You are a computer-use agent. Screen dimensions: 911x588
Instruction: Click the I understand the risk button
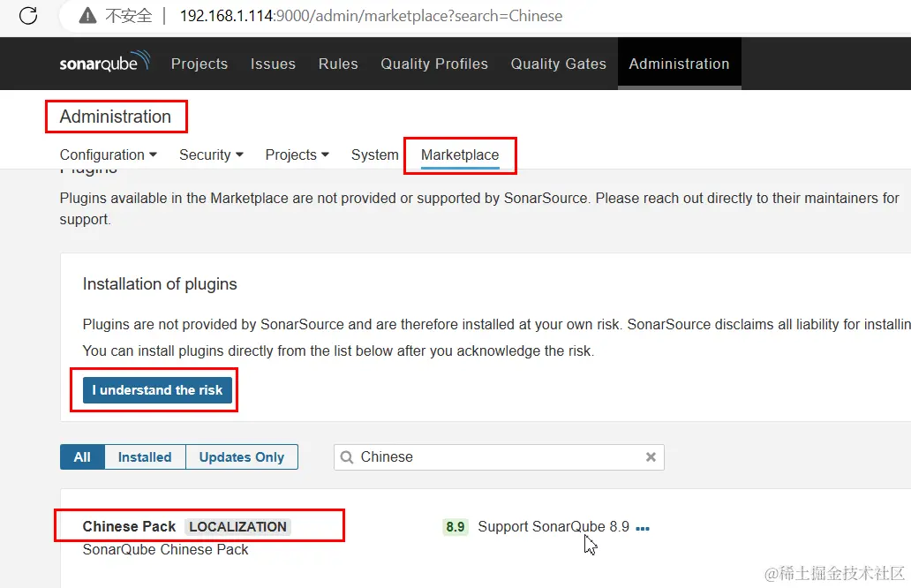[x=157, y=390]
